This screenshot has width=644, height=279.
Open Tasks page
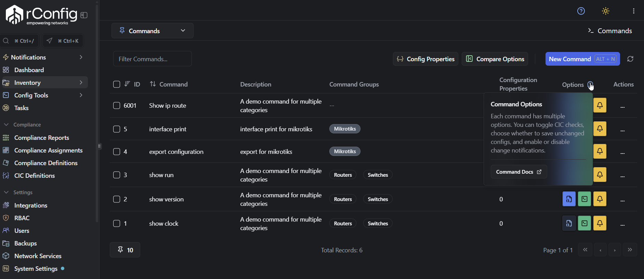click(x=21, y=108)
